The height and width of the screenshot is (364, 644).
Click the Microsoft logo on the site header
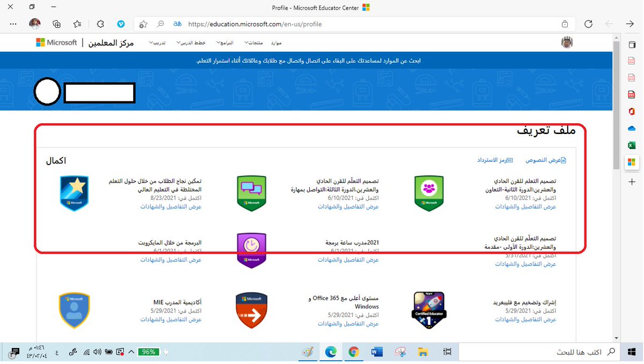click(x=56, y=42)
